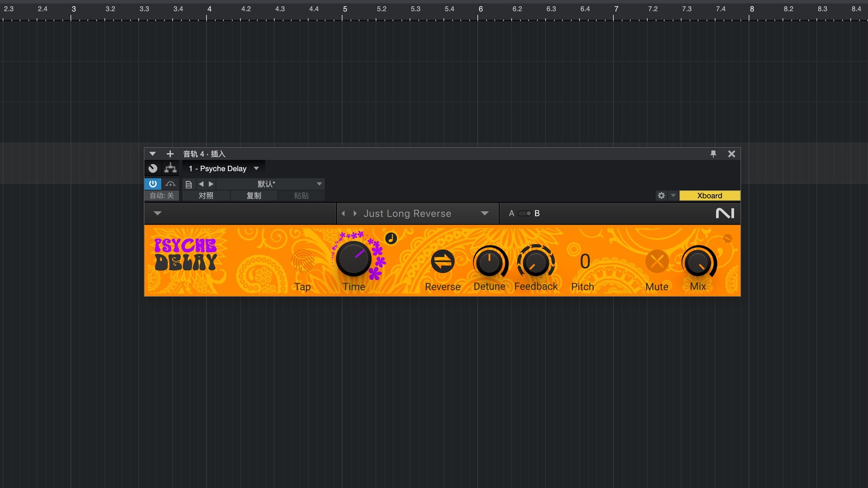Click the small hexagon icon above Mix

coord(727,238)
